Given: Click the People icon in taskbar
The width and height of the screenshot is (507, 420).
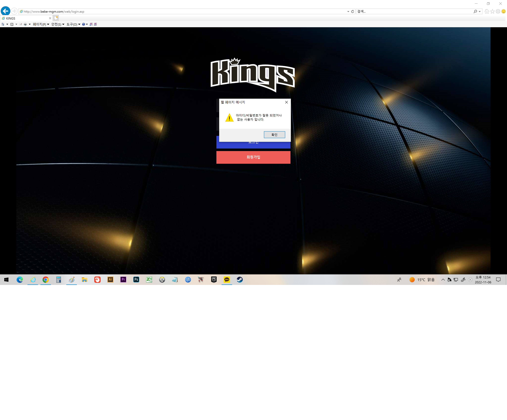Looking at the screenshot, I should (399, 280).
